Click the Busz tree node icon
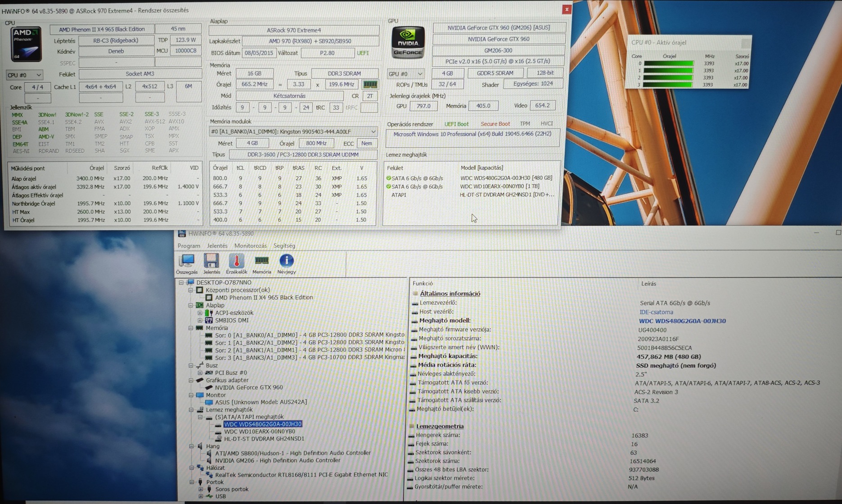 coord(200,366)
